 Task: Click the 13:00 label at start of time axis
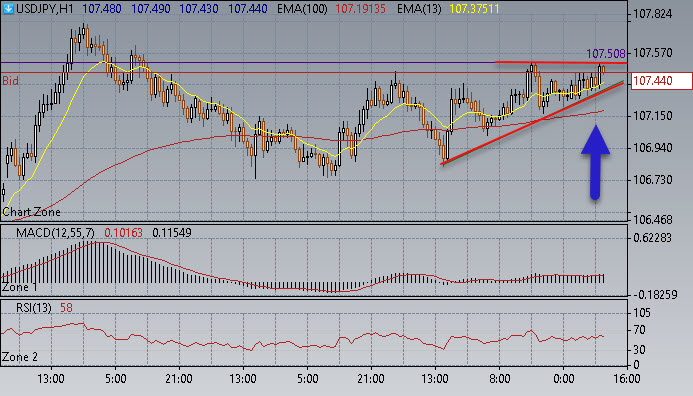(x=51, y=379)
